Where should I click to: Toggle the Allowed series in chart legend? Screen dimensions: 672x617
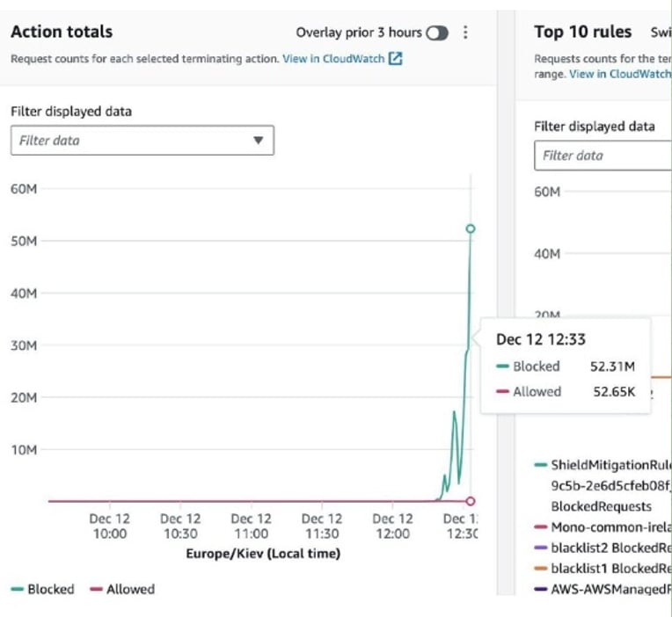coord(122,589)
